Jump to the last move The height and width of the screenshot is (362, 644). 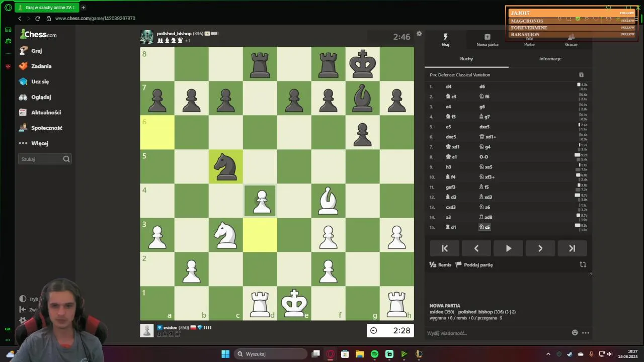point(572,248)
